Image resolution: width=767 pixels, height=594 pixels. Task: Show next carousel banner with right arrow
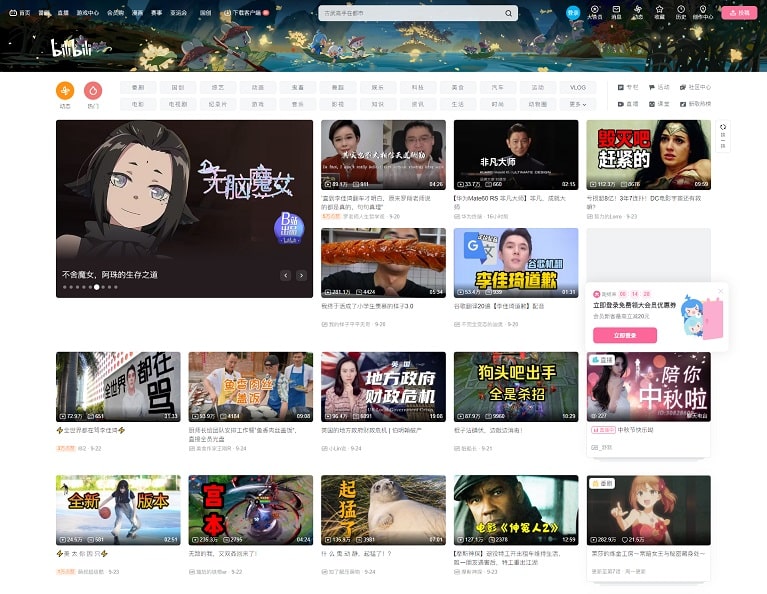[301, 275]
